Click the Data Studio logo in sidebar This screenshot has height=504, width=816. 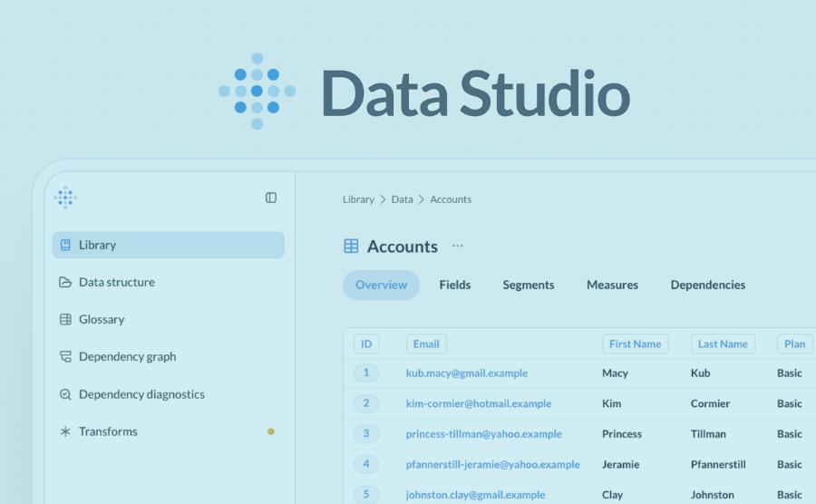pos(65,198)
